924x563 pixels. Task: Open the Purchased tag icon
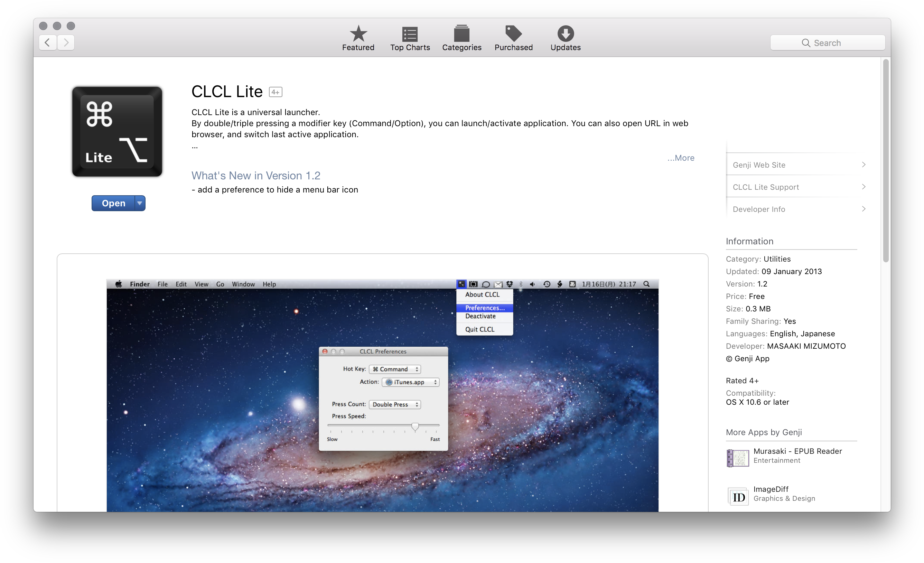(x=513, y=34)
